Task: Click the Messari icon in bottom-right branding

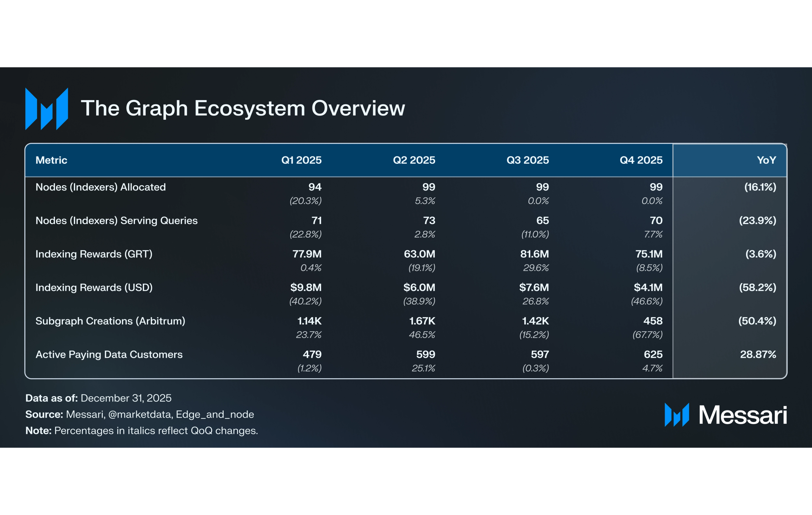Action: [676, 415]
